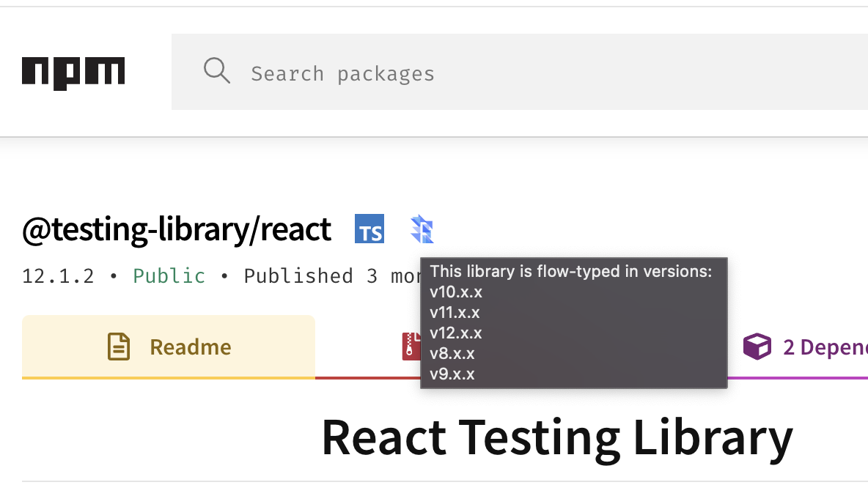Viewport: 868px width, 485px height.
Task: Click the Readme document icon
Action: click(119, 347)
